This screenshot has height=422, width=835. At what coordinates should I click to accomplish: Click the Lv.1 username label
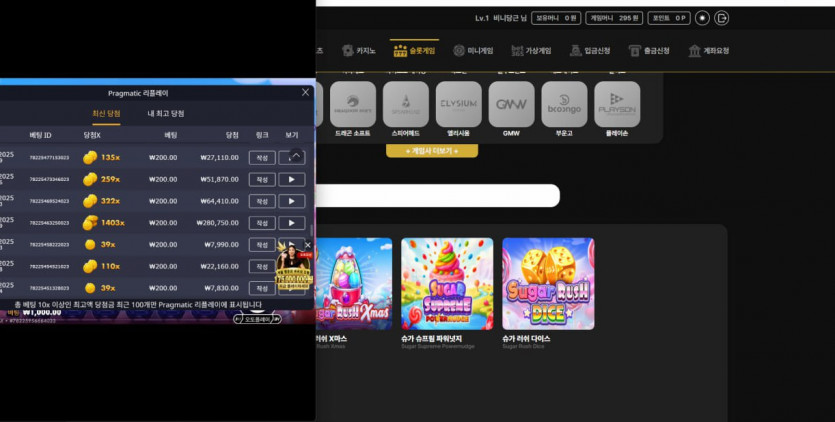pos(501,18)
